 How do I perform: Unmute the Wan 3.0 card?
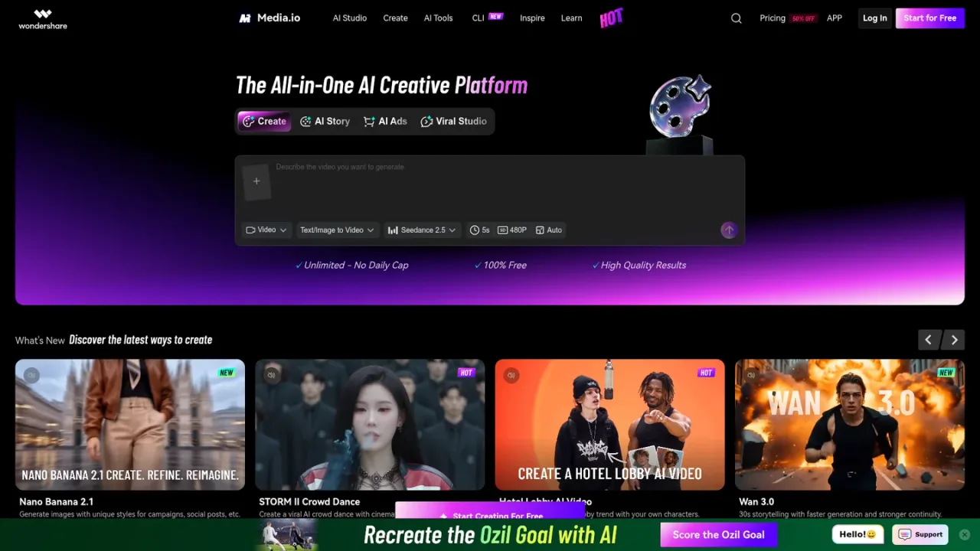point(751,375)
